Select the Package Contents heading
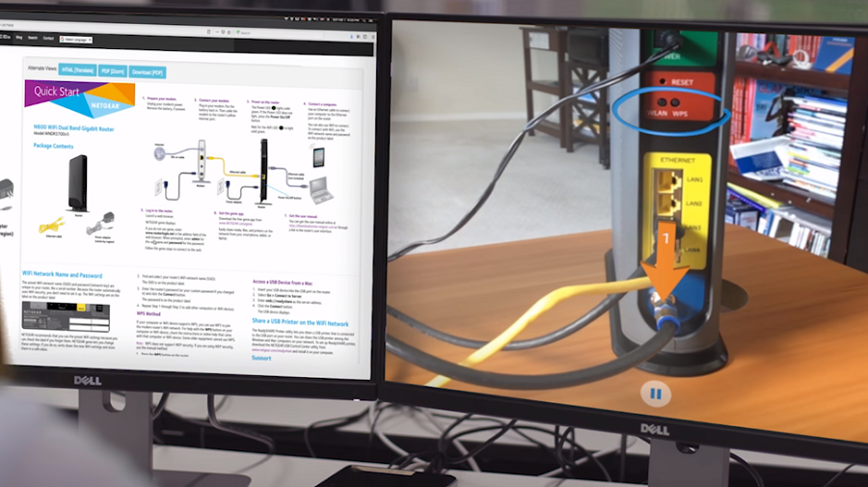The image size is (868, 487). coord(53,146)
